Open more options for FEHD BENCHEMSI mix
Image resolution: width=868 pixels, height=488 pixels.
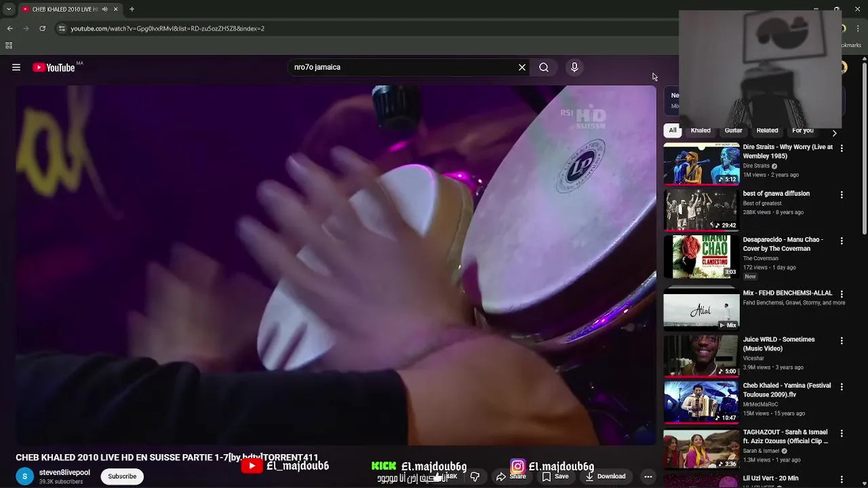click(x=842, y=294)
